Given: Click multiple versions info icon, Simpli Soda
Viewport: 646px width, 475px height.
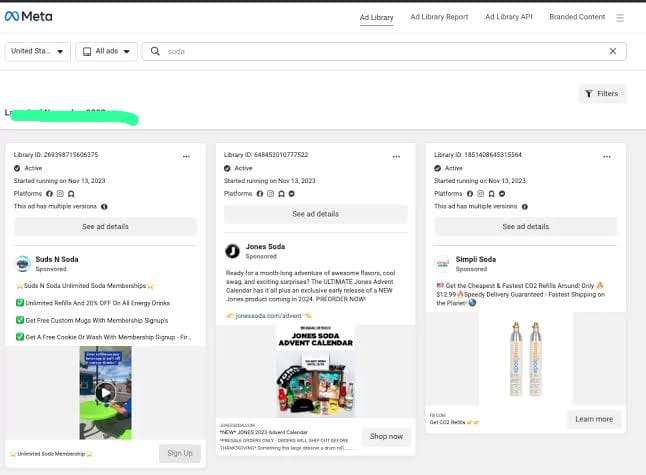Looking at the screenshot, I should click(524, 206).
